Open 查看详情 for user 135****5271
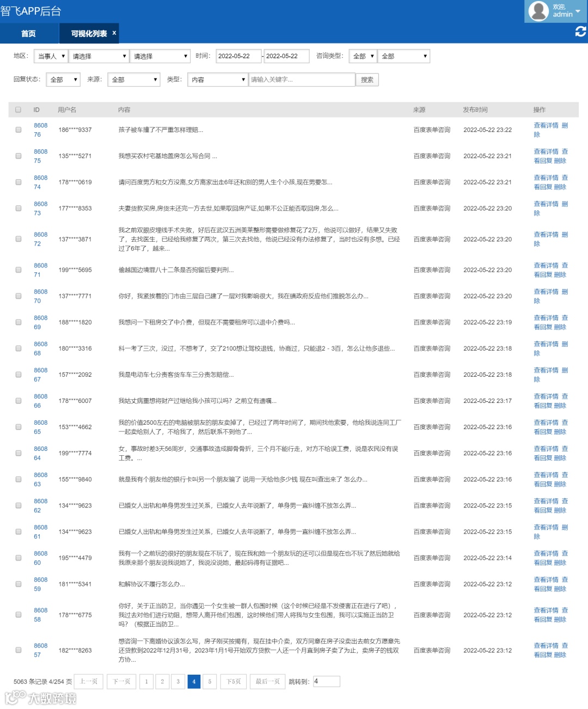The image size is (588, 709). coord(546,152)
